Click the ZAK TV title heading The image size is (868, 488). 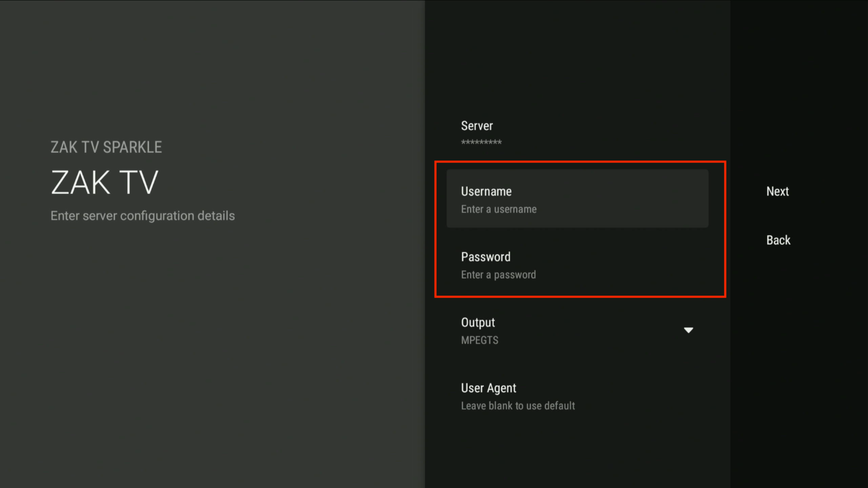pos(104,183)
